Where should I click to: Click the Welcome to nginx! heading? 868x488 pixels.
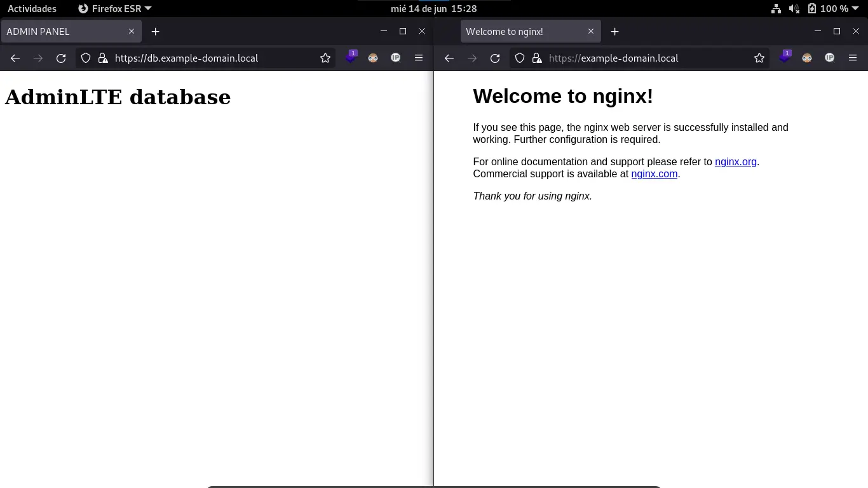pyautogui.click(x=563, y=96)
